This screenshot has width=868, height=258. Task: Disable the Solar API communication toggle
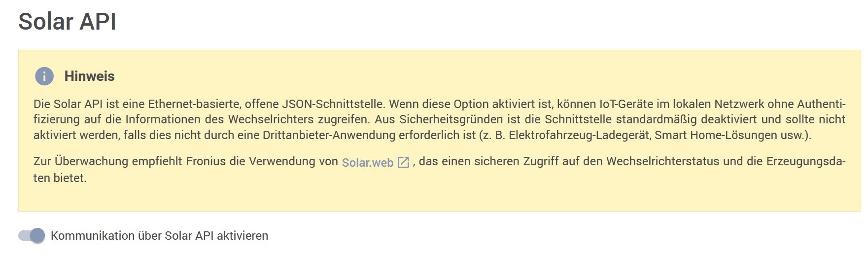tap(32, 236)
